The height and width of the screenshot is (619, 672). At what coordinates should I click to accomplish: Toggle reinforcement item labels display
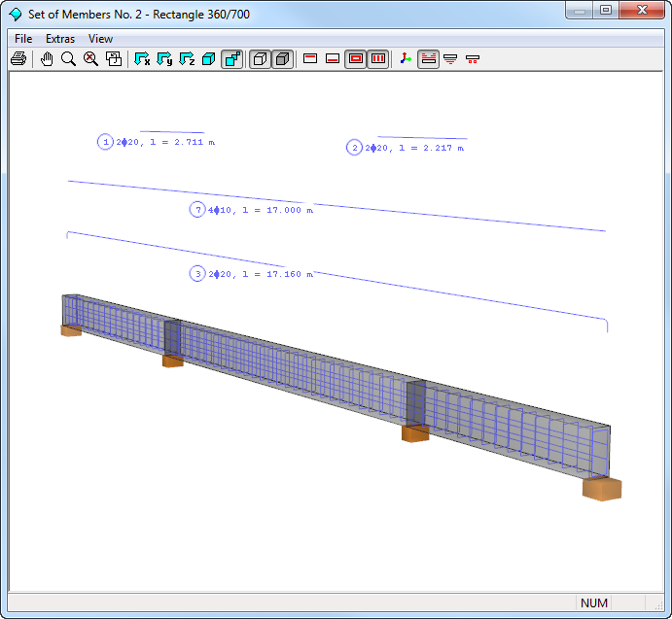tap(428, 58)
